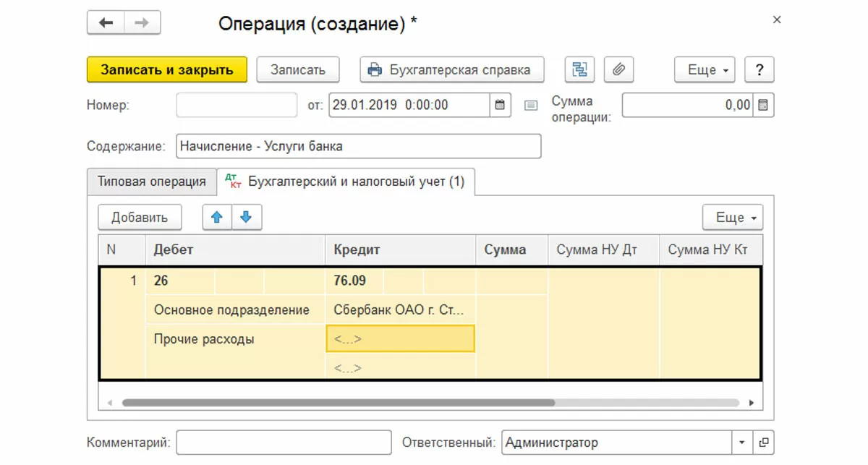868x465 pixels.
Task: Open the calculator icon for Сумма операции
Action: click(762, 105)
